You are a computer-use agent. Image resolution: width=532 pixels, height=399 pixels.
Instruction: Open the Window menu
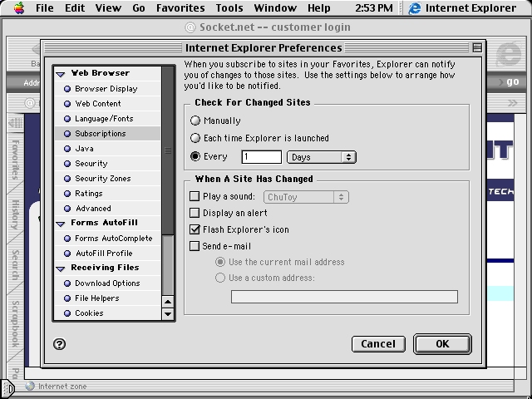[275, 7]
